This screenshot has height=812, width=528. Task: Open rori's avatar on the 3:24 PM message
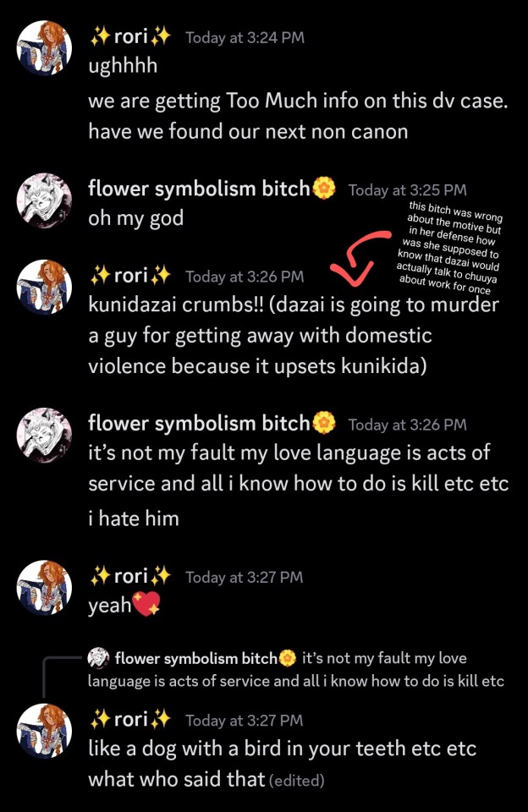(44, 48)
